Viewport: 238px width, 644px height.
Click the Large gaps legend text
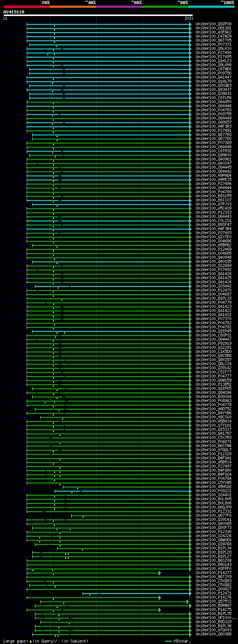click(46, 641)
